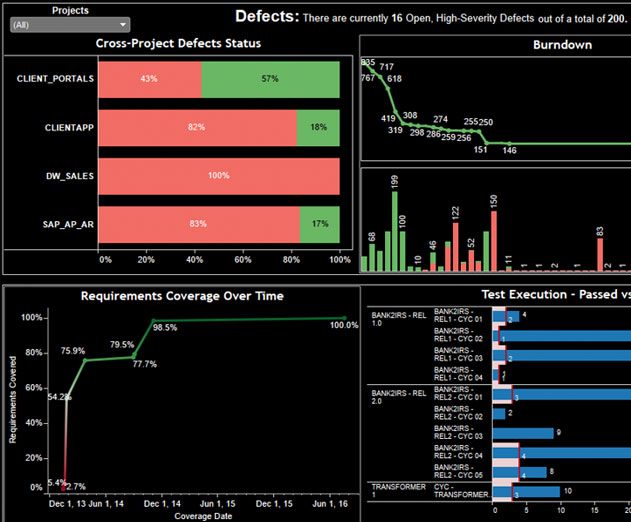The image size is (631, 522).
Task: Click burndown point labeled 146
Action: (509, 144)
